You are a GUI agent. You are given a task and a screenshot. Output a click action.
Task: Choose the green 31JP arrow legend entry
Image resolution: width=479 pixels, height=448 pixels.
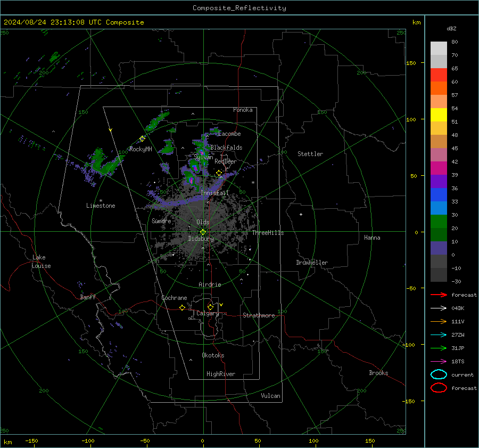click(439, 348)
